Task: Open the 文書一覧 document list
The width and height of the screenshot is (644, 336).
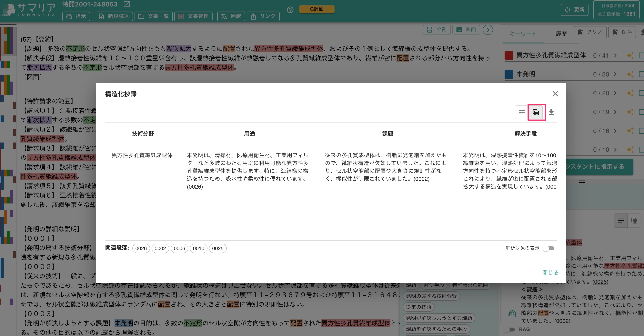Action: click(x=154, y=16)
